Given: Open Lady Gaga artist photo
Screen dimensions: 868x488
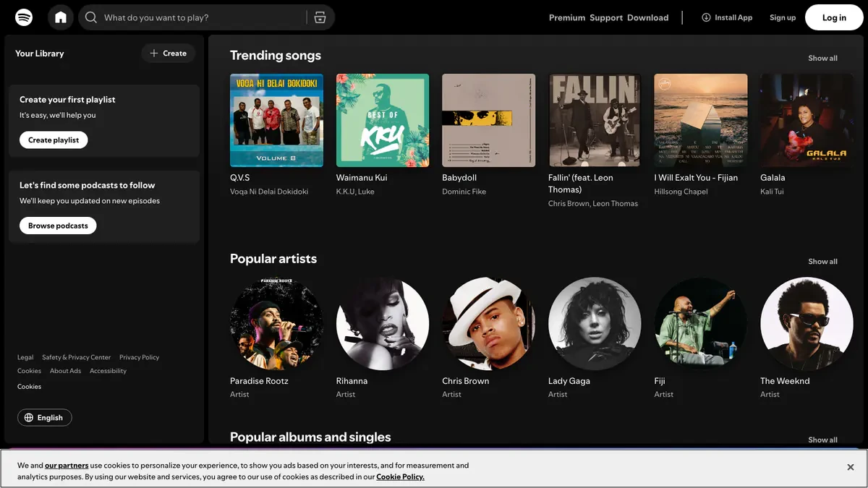Looking at the screenshot, I should tap(595, 324).
